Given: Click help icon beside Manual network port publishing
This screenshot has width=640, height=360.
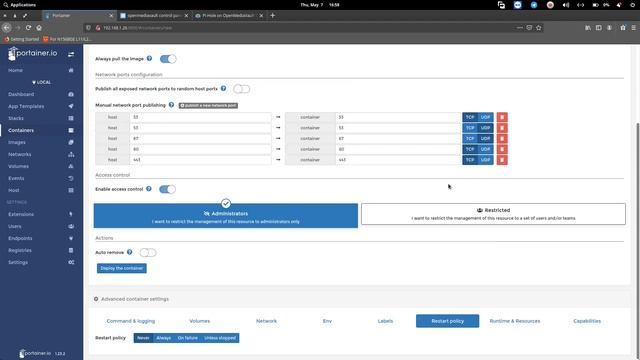Looking at the screenshot, I should [x=171, y=105].
